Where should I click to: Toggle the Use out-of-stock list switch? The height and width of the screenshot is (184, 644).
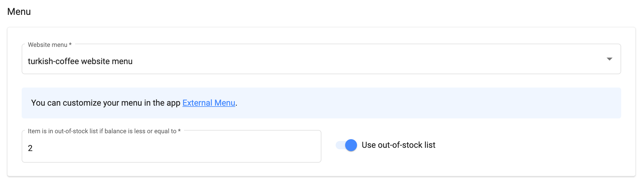point(346,145)
